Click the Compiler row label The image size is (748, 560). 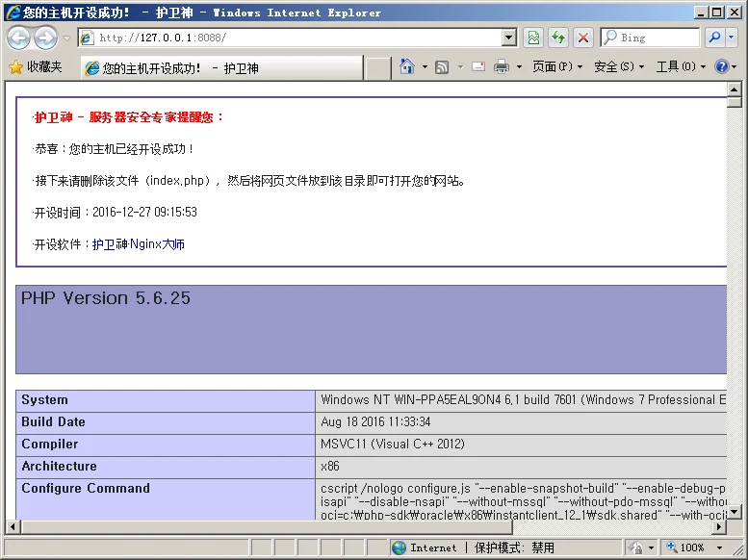coord(50,445)
